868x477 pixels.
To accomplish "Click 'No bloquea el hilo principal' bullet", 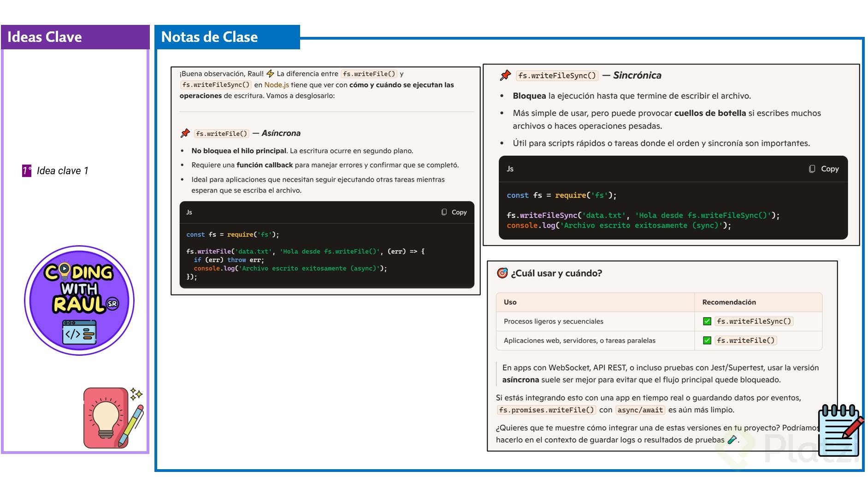I will pyautogui.click(x=302, y=151).
